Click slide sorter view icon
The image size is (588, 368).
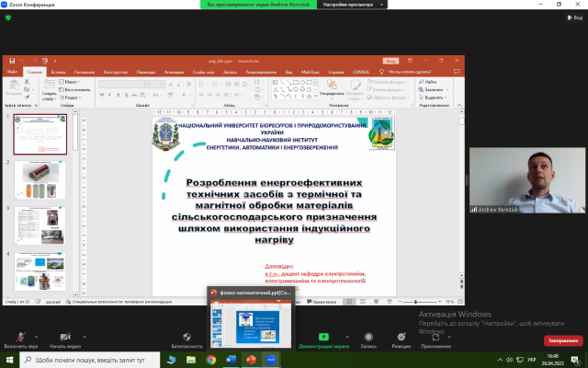click(x=363, y=302)
